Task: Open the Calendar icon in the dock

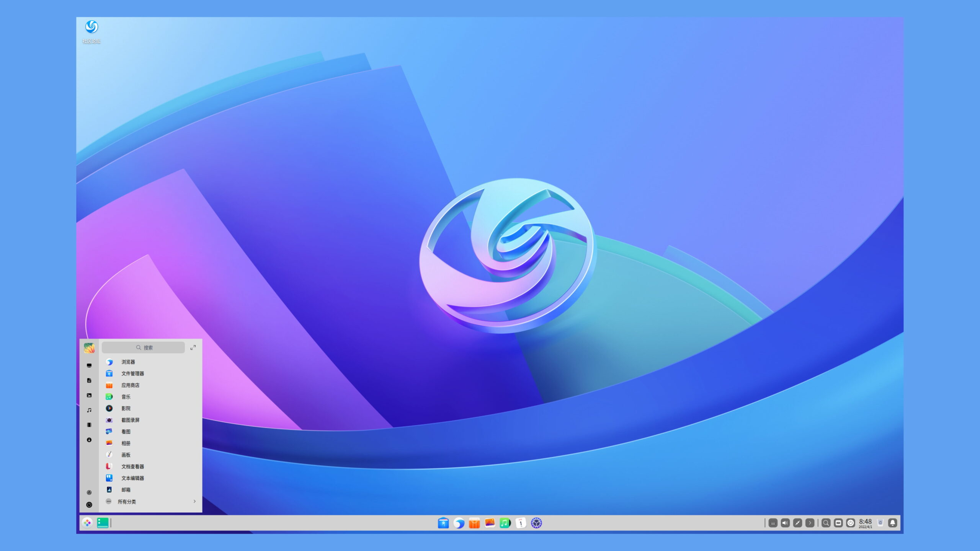Action: [x=521, y=523]
